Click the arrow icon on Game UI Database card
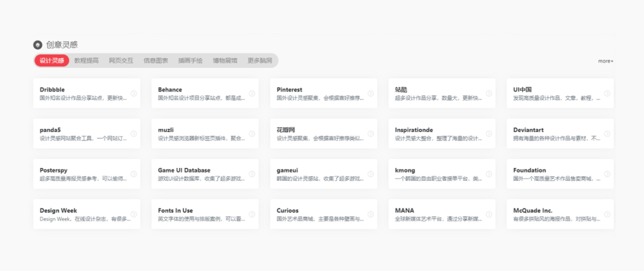Screen dimensions: 644x271 [x=252, y=174]
